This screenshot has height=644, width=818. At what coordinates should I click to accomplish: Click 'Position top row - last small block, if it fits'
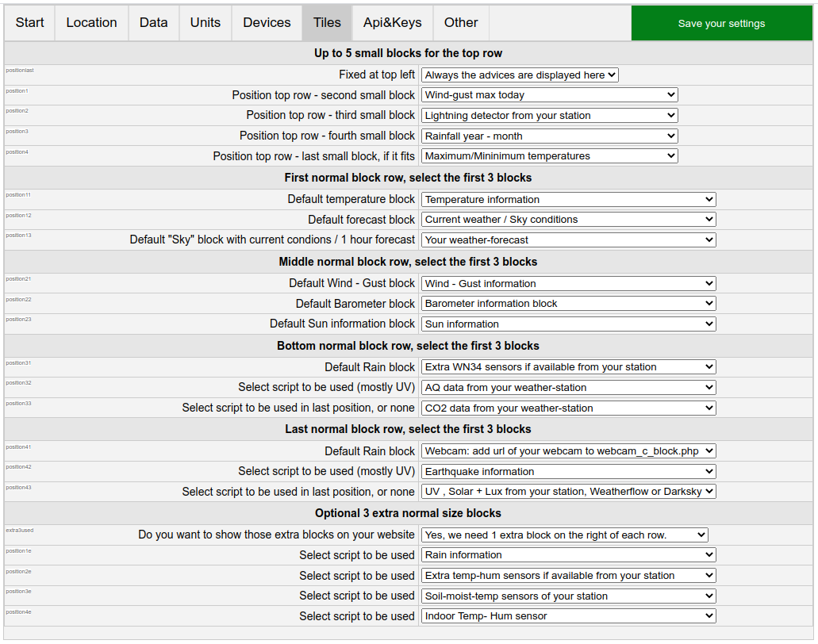click(314, 156)
